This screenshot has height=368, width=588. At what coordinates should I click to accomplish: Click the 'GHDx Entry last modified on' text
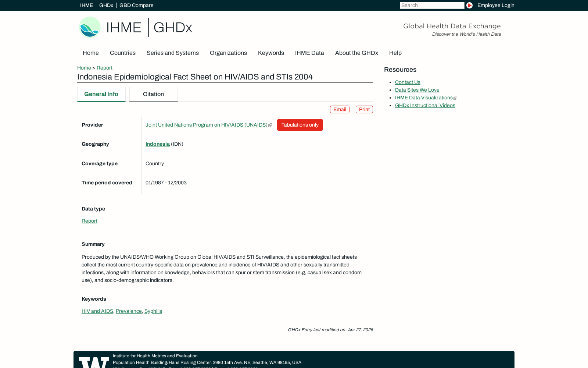coord(330,330)
